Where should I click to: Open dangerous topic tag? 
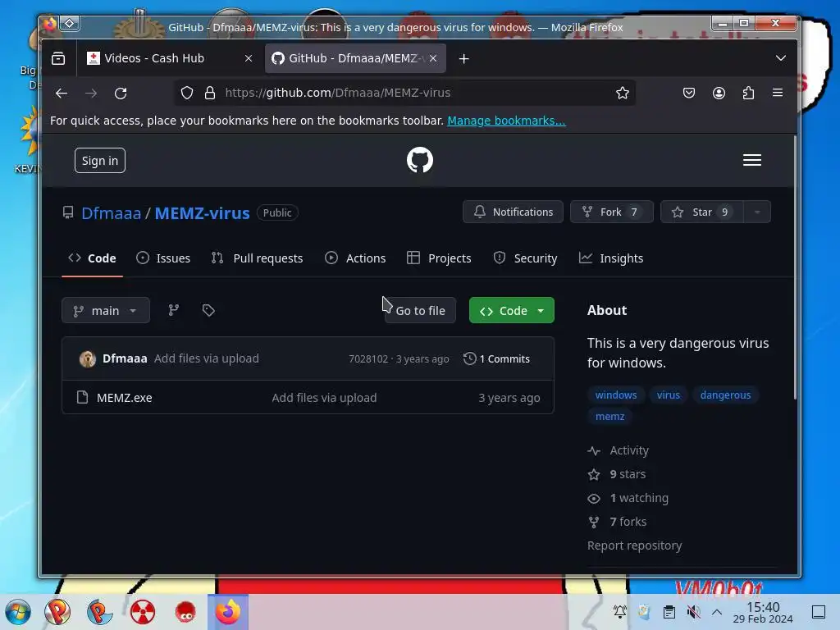coord(725,395)
